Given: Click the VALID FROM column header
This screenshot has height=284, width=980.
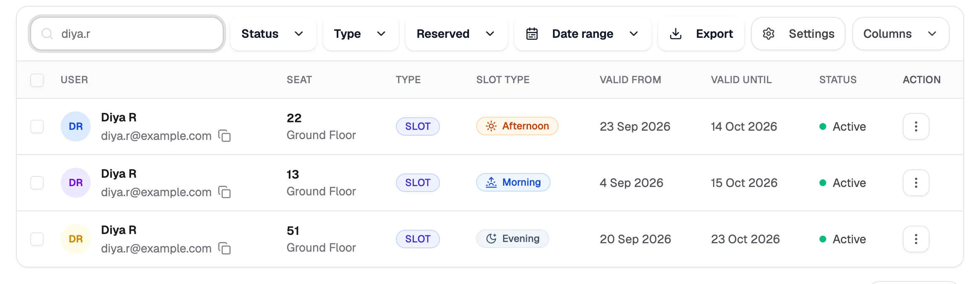Looking at the screenshot, I should [630, 80].
